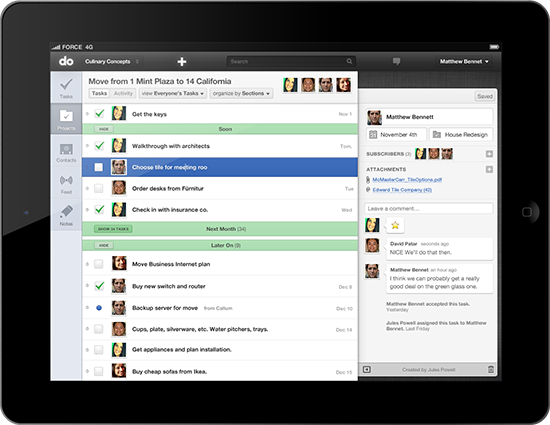Open the Tasks checkmark sidebar icon

(66, 88)
